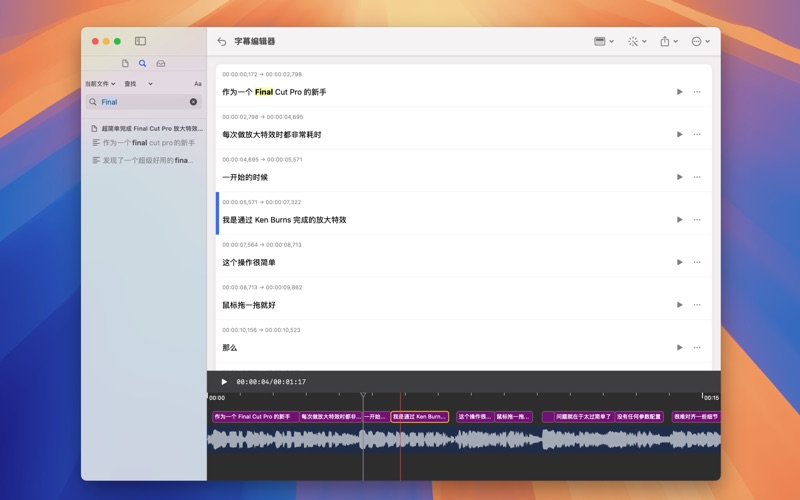The height and width of the screenshot is (500, 800).
Task: Click the search field containing Final
Action: [140, 102]
